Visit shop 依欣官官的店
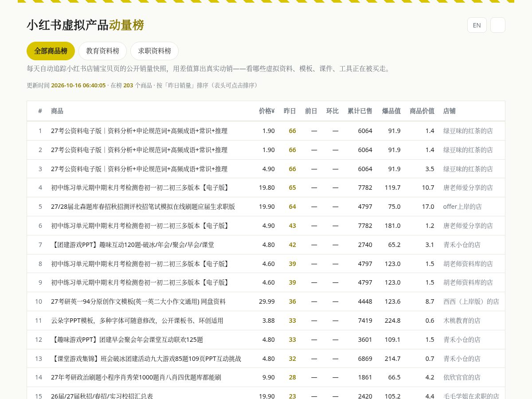This screenshot has height=399, width=532. coord(462,378)
